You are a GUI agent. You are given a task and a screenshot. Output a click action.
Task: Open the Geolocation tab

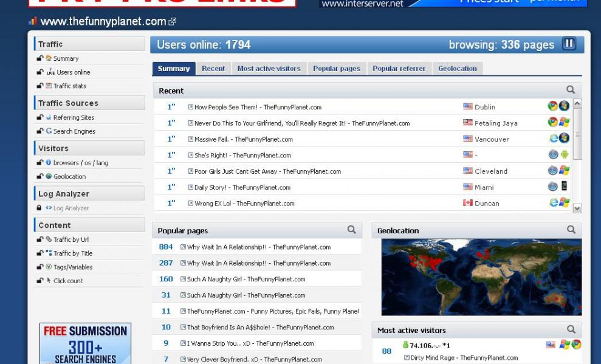(458, 69)
